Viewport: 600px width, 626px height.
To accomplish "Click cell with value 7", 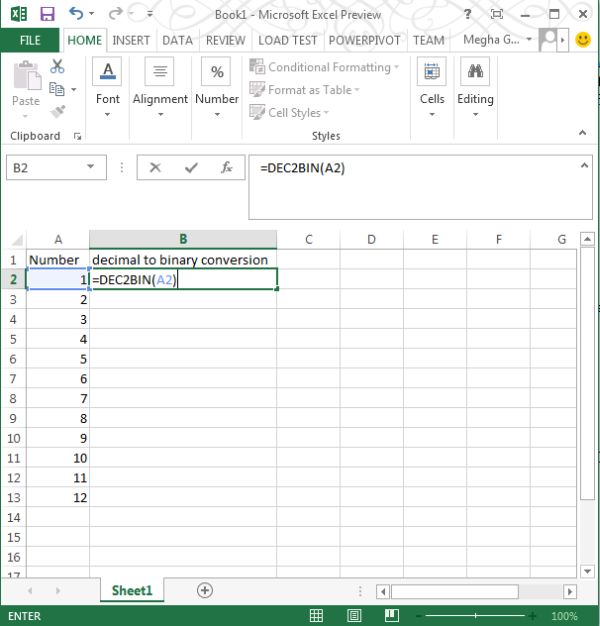I will click(x=58, y=399).
